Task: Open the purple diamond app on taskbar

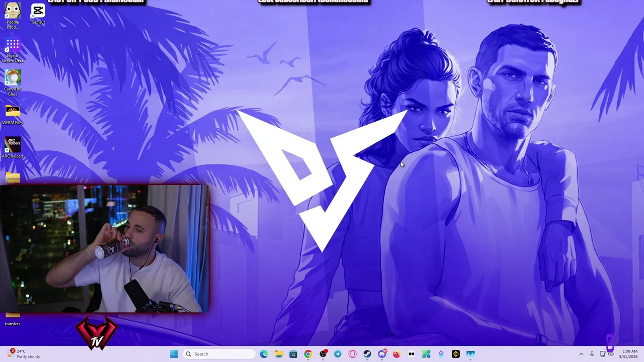Action: pos(441,354)
